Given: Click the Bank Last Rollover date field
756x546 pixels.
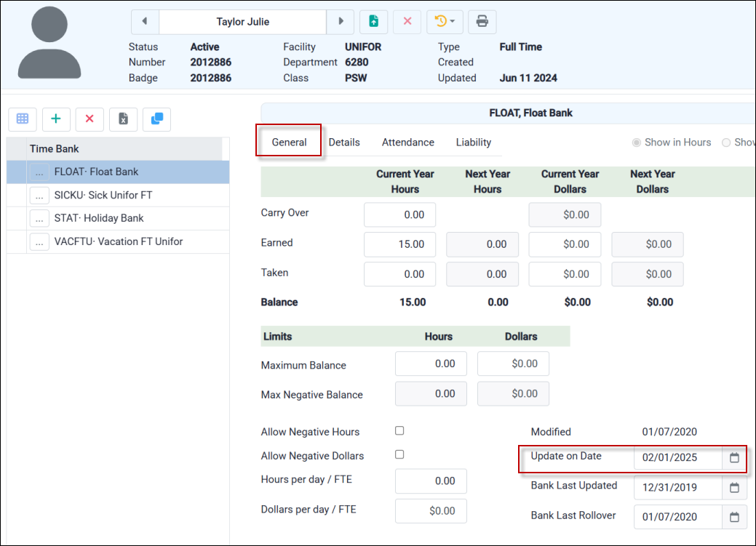Looking at the screenshot, I should click(678, 517).
